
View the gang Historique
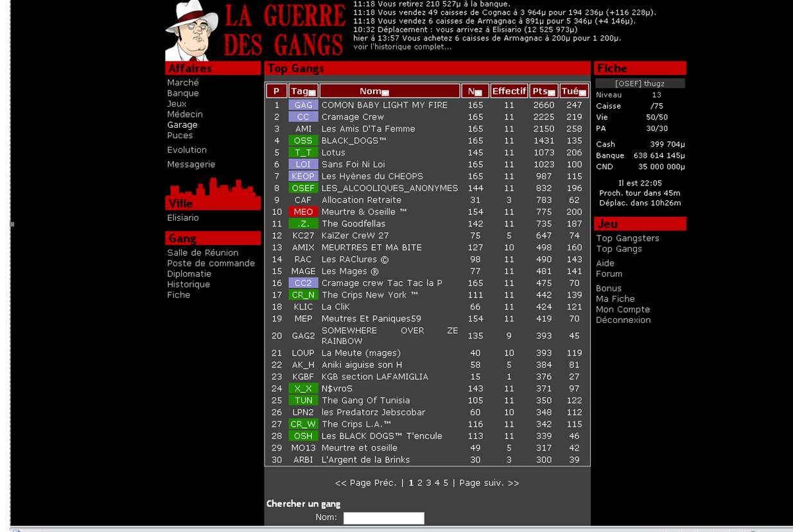point(189,284)
